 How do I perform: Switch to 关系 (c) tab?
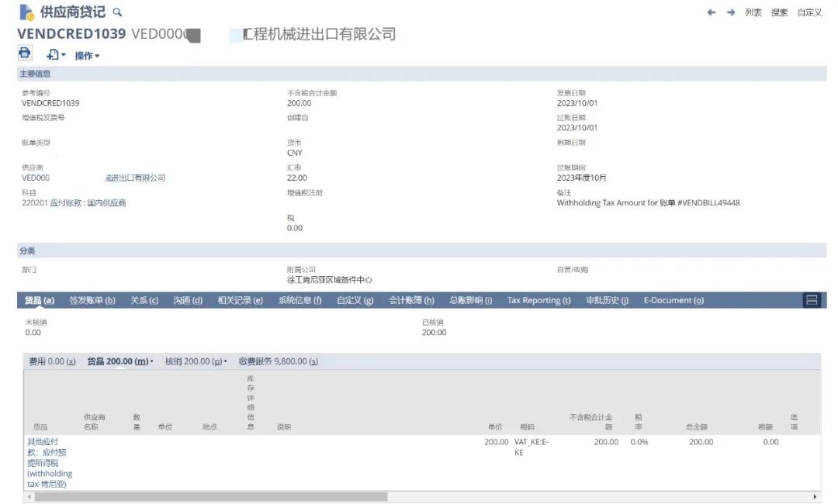click(x=144, y=300)
